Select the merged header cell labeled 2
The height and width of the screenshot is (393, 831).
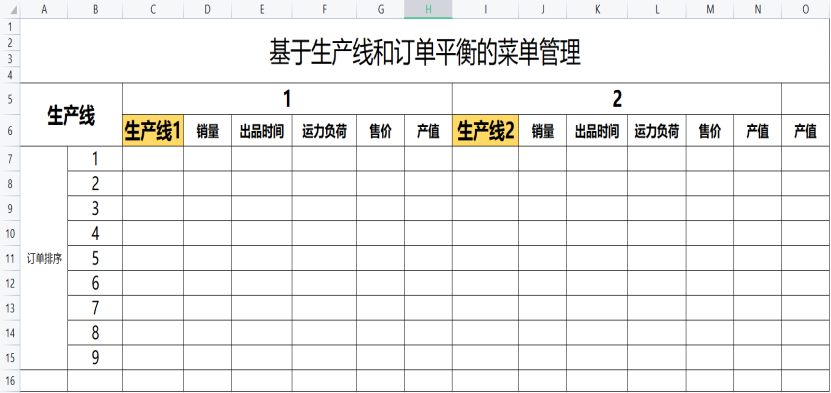(617, 99)
